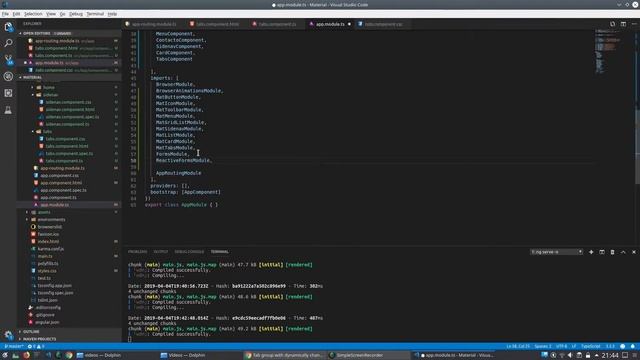The width and height of the screenshot is (640, 360).
Task: Maximize the terminal panel with up chevron
Action: point(623,252)
